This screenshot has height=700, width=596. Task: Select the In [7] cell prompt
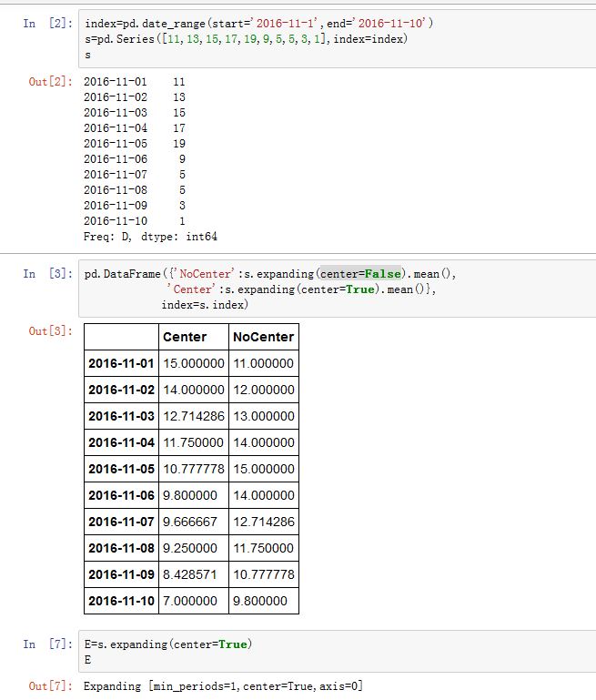tap(45, 644)
